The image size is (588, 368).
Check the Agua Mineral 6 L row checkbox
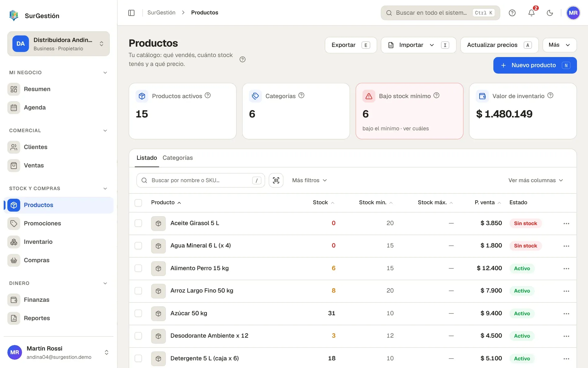(x=138, y=246)
